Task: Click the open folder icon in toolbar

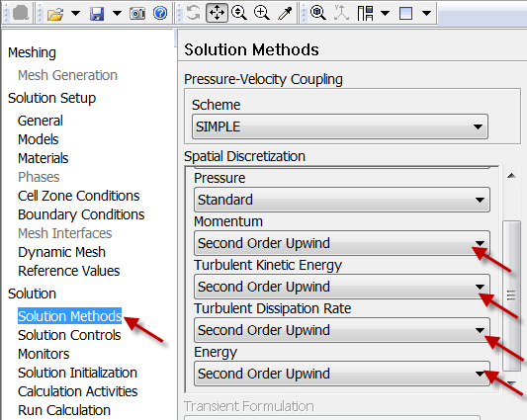Action: click(55, 14)
